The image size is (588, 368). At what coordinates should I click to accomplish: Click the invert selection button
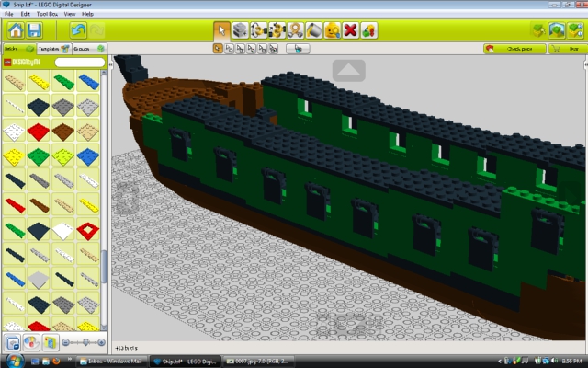(298, 49)
